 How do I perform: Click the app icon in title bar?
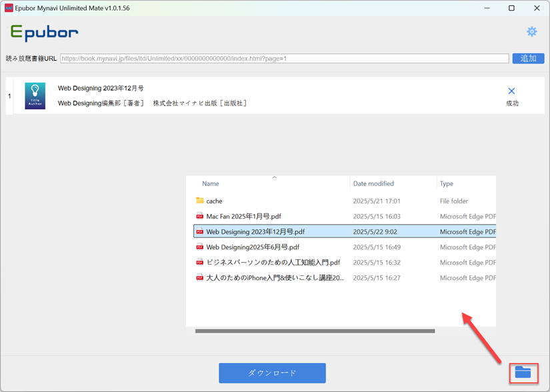click(9, 8)
